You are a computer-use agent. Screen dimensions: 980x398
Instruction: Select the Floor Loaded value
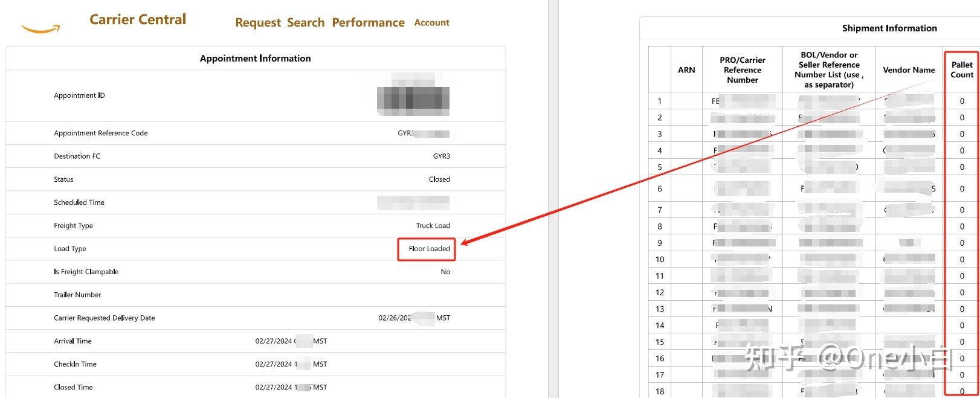coord(429,248)
